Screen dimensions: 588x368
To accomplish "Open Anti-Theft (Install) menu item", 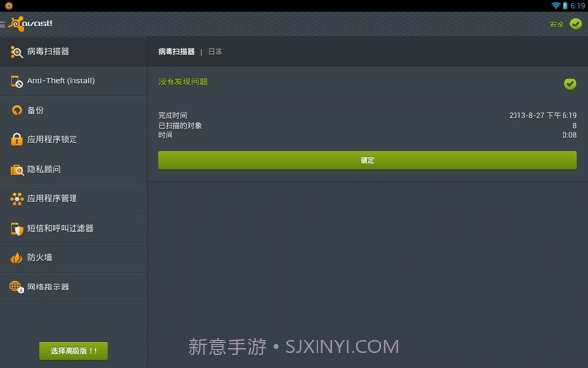I will [73, 81].
